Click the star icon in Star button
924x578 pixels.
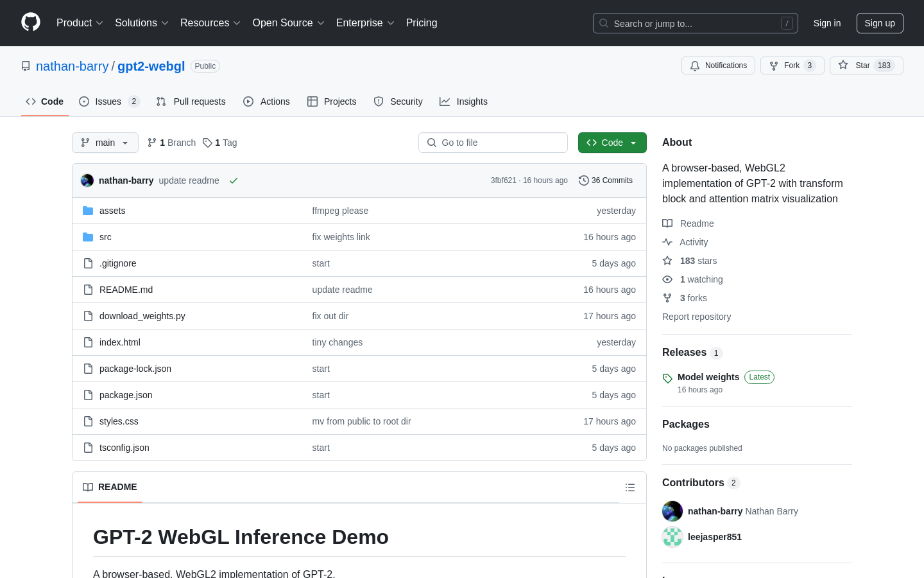pos(843,65)
